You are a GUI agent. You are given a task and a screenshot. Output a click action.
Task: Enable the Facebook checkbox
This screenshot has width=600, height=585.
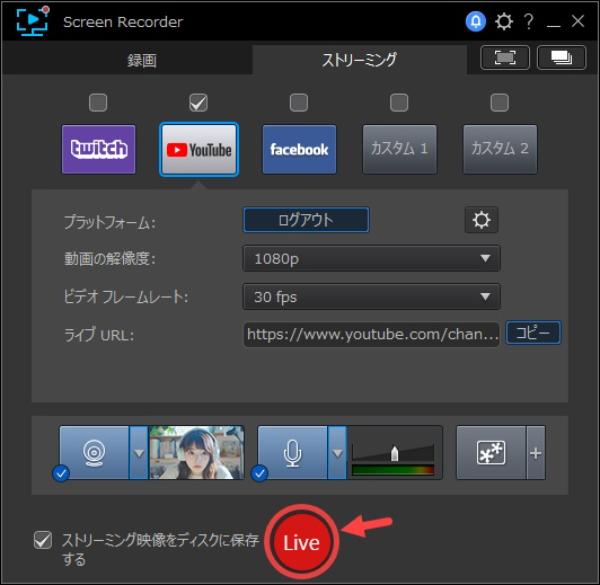299,103
